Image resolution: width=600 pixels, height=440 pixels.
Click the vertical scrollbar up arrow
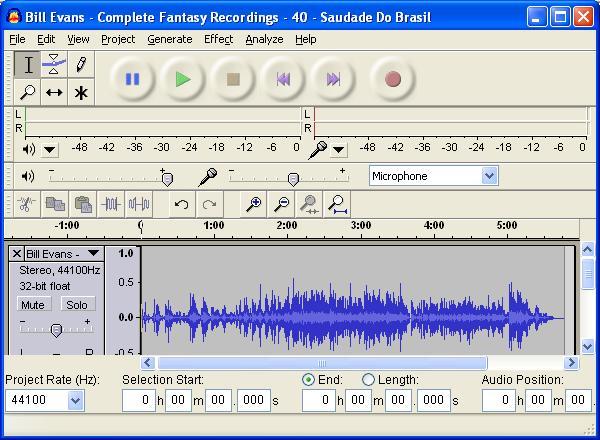click(x=588, y=250)
